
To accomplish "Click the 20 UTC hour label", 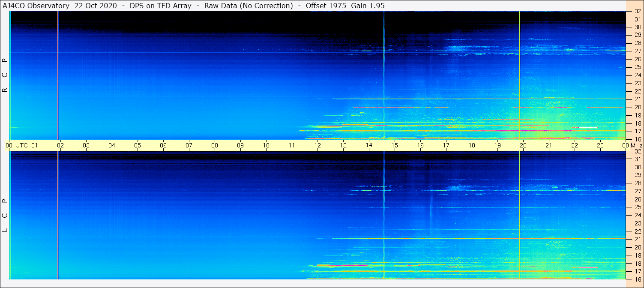I will tap(523, 145).
